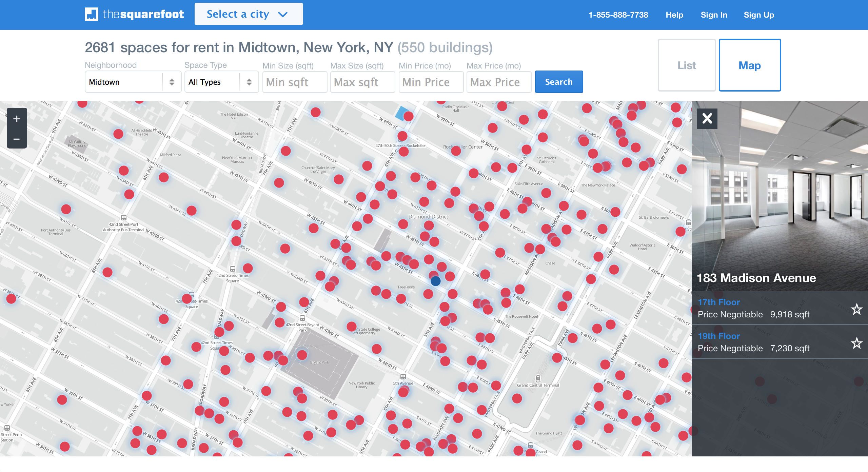Click the Grand Central Terminal subway icon

[538, 378]
